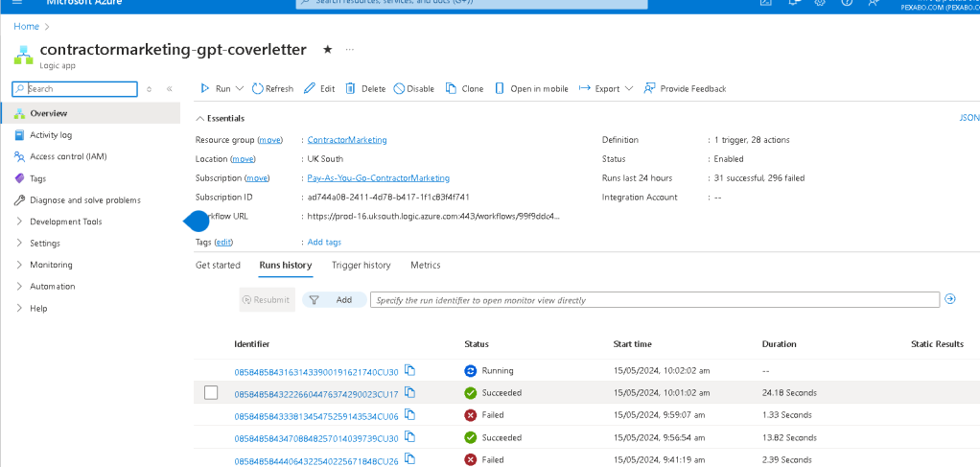Favorite the logic app with the star icon

328,50
